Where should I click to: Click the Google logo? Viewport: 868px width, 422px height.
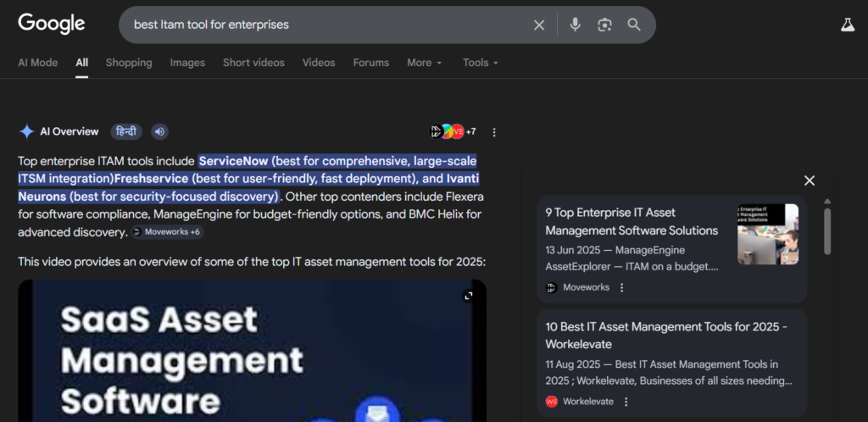(52, 24)
